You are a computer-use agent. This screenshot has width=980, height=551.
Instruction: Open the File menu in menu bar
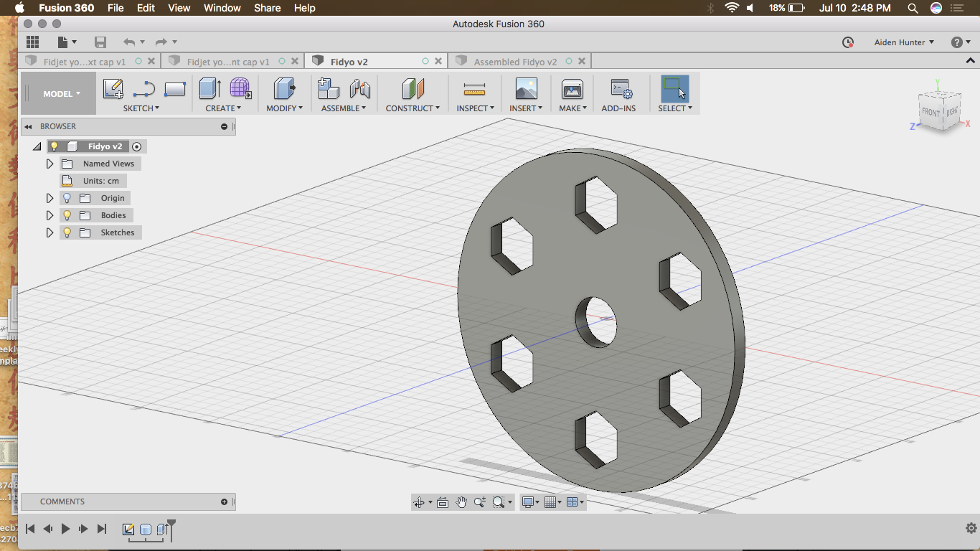[x=116, y=8]
